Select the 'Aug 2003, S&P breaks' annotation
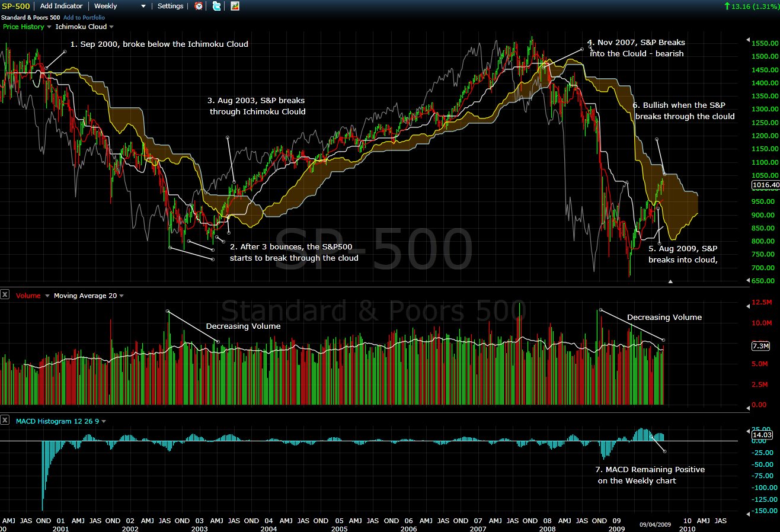Image resolution: width=780 pixels, height=532 pixels. tap(257, 107)
